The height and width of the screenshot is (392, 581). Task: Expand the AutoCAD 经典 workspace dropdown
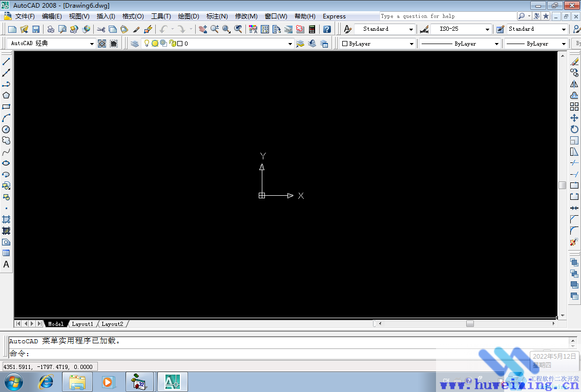pyautogui.click(x=92, y=44)
